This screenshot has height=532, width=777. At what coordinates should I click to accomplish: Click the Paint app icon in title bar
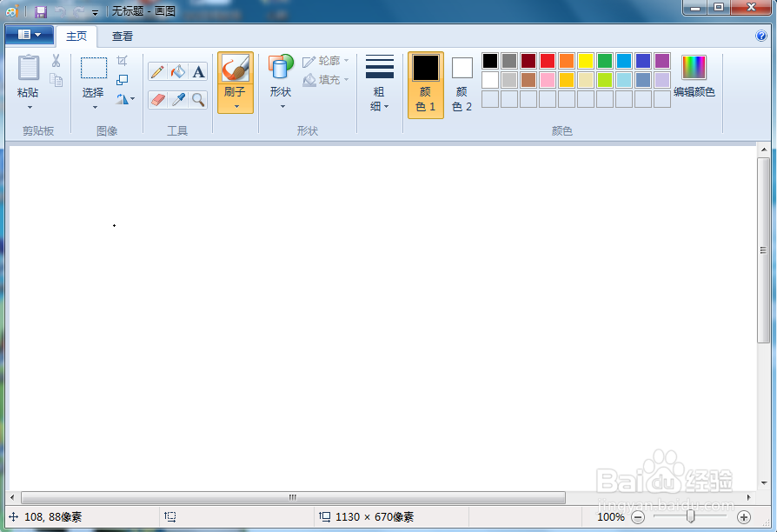point(12,11)
